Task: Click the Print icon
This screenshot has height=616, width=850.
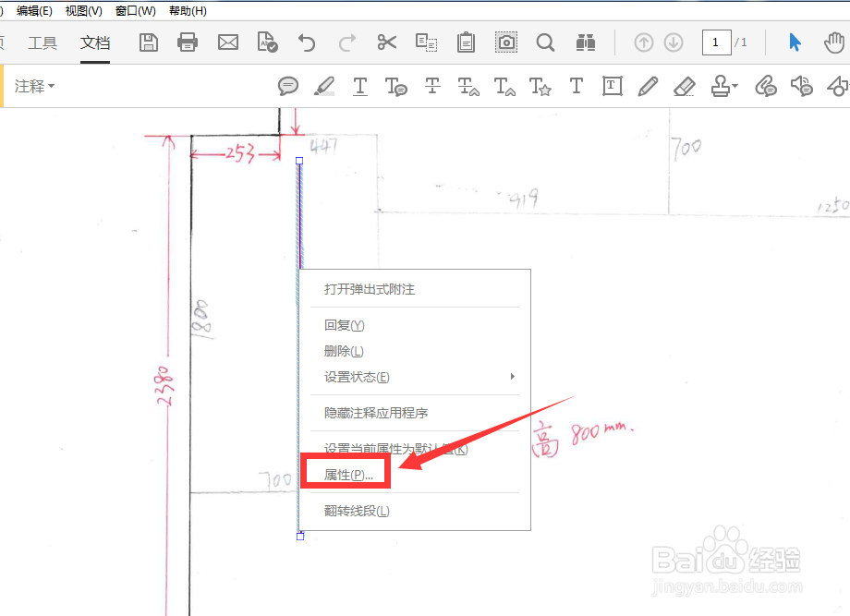Action: click(x=188, y=42)
